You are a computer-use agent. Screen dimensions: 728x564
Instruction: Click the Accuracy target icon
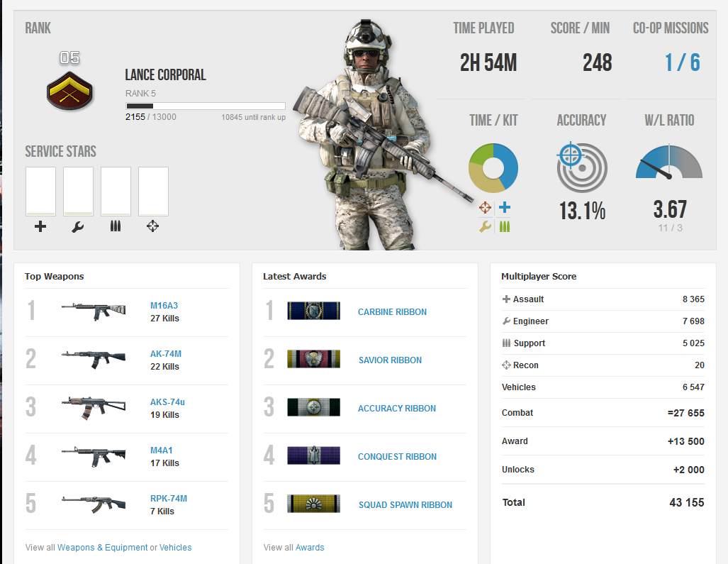click(x=582, y=167)
